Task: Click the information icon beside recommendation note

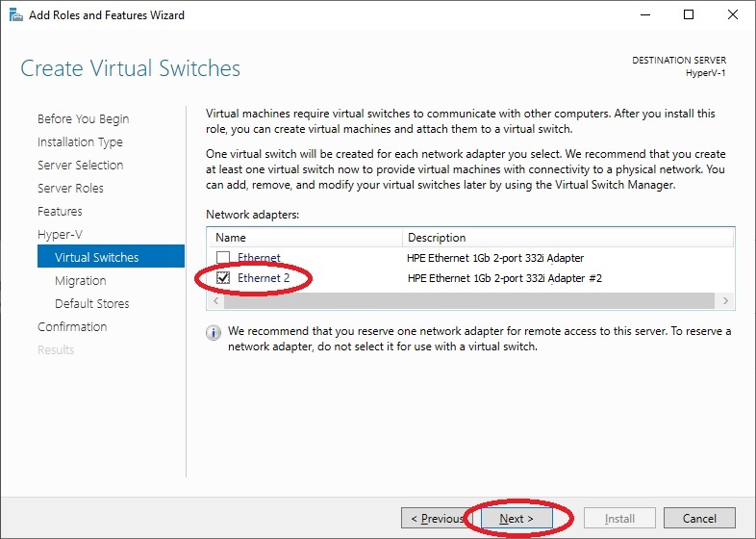Action: 214,332
